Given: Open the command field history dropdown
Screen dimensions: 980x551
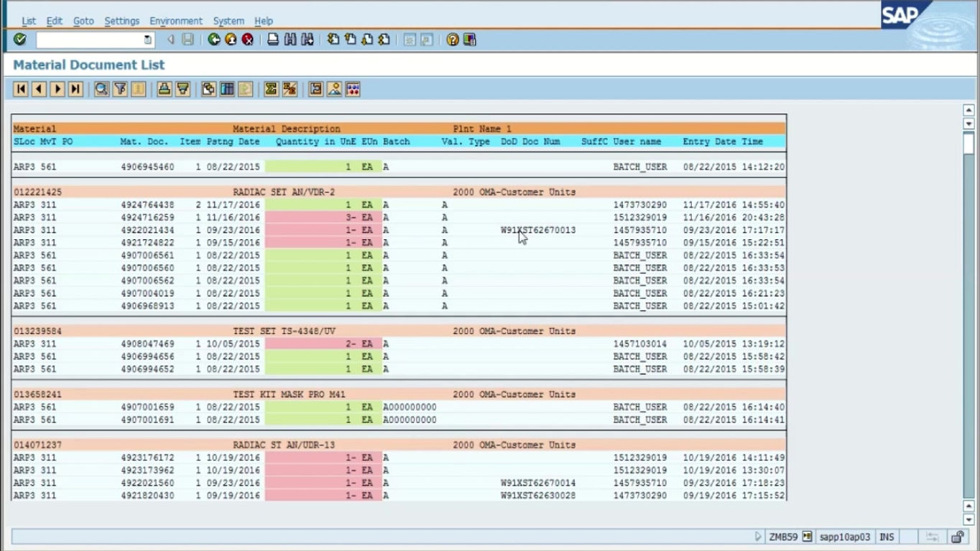Looking at the screenshot, I should tap(148, 40).
